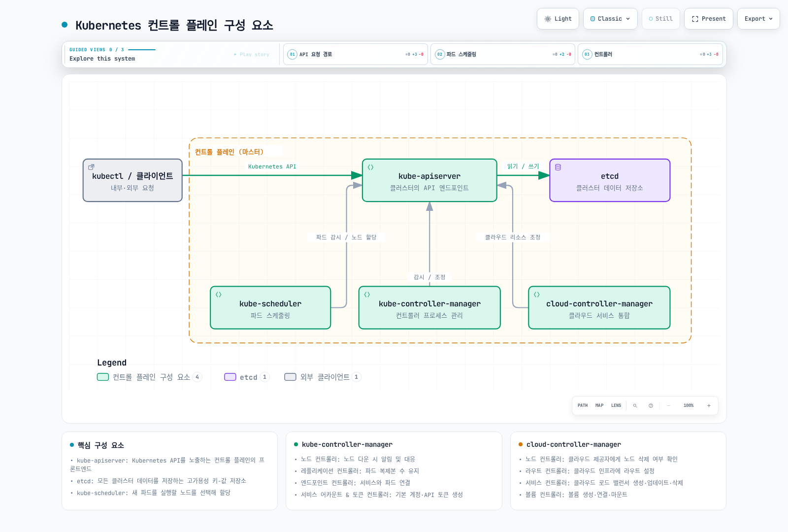Reset zoom via 100% label

coord(689,405)
